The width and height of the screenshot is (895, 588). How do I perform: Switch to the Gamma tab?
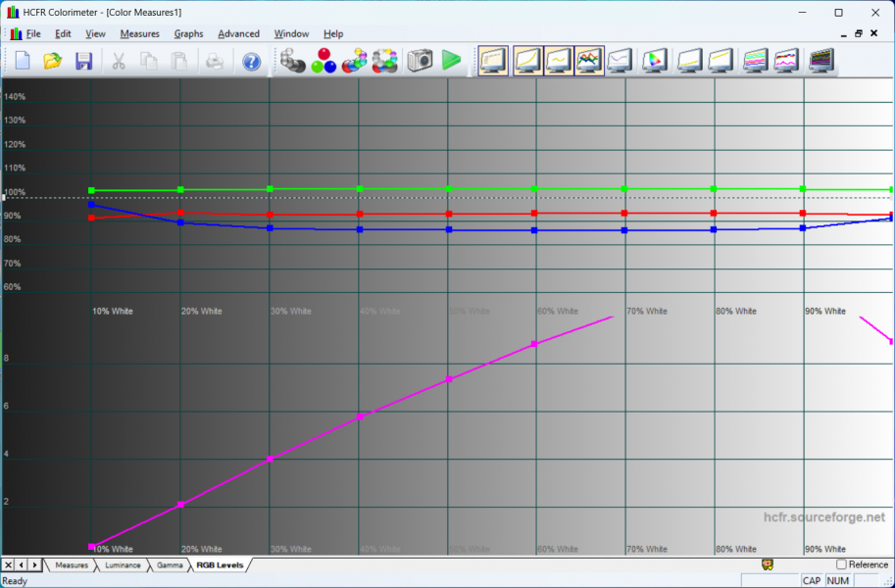[170, 565]
